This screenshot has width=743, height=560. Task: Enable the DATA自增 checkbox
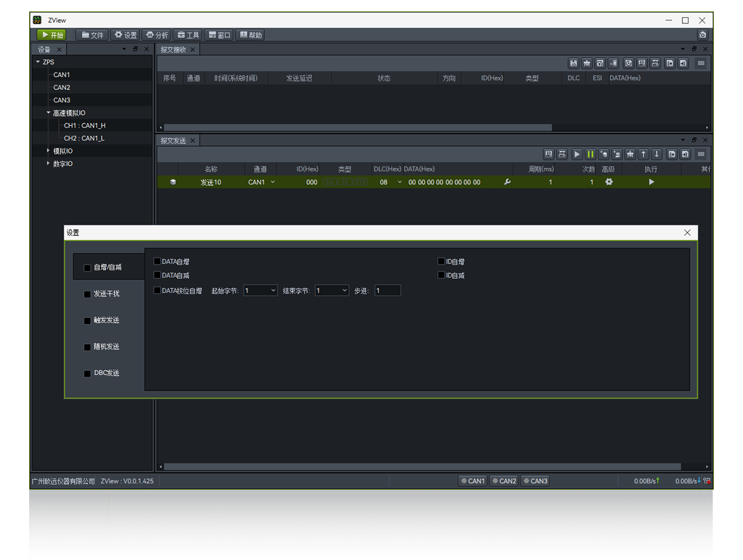click(157, 262)
